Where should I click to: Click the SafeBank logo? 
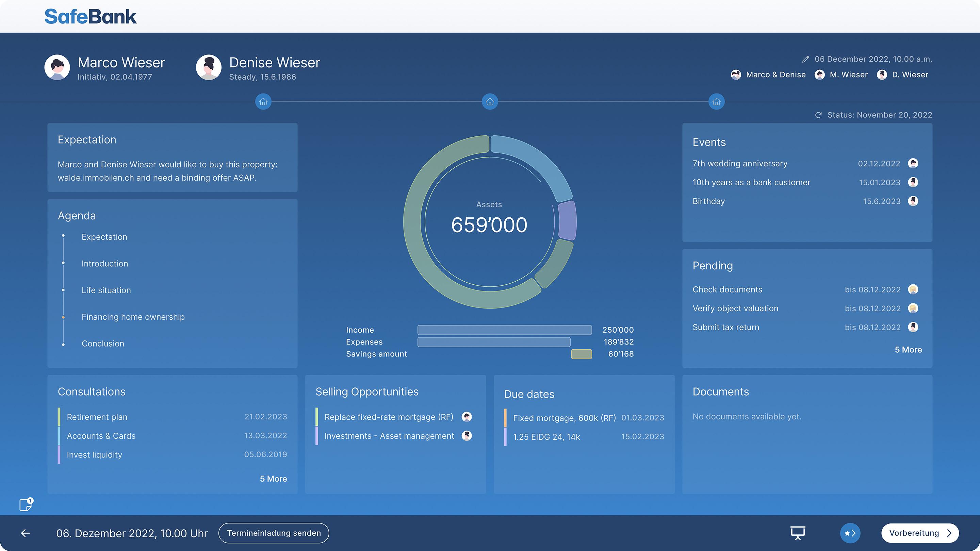coord(91,16)
